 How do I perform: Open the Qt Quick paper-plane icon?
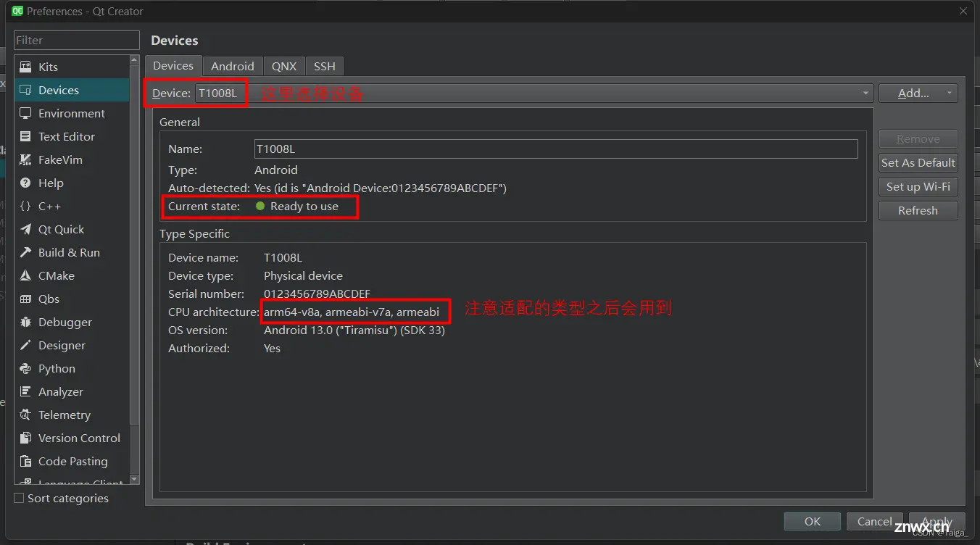[26, 229]
